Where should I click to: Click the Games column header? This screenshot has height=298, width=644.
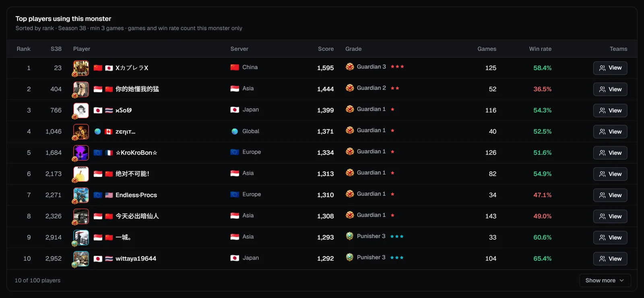tap(487, 49)
